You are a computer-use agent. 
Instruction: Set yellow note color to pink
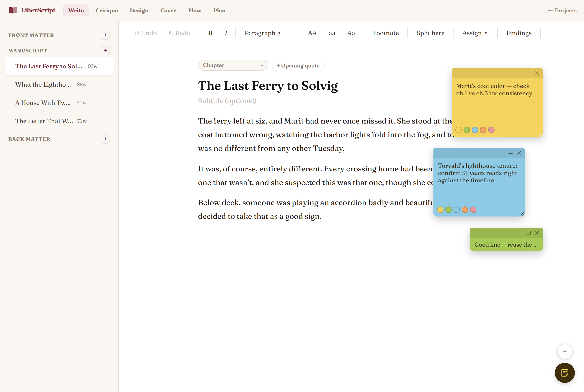491,130
